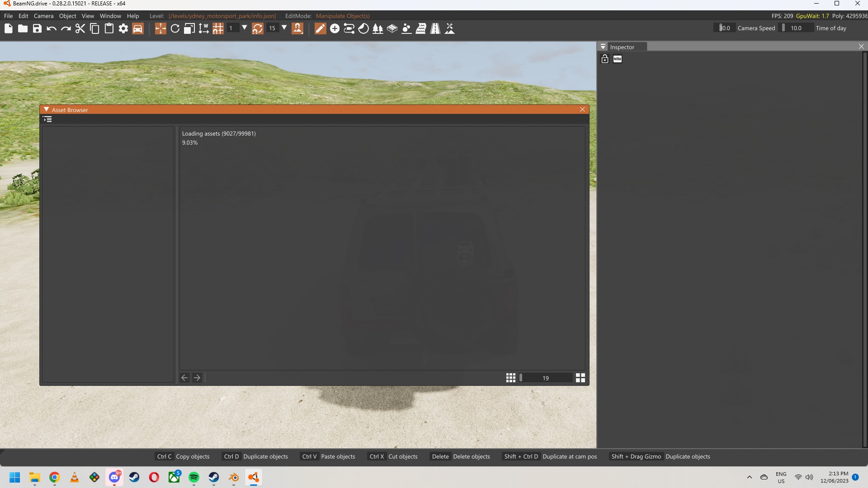
Task: Close the Asset Browser window
Action: (582, 109)
